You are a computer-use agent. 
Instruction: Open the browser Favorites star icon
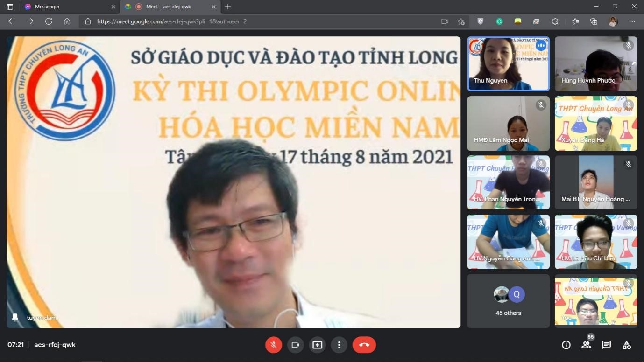[x=575, y=21]
